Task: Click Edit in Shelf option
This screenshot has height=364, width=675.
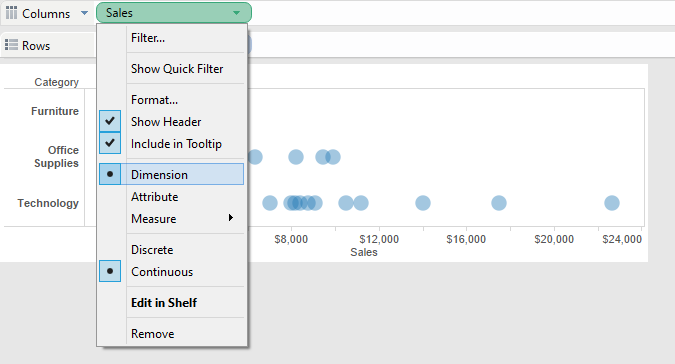Action: [x=164, y=303]
